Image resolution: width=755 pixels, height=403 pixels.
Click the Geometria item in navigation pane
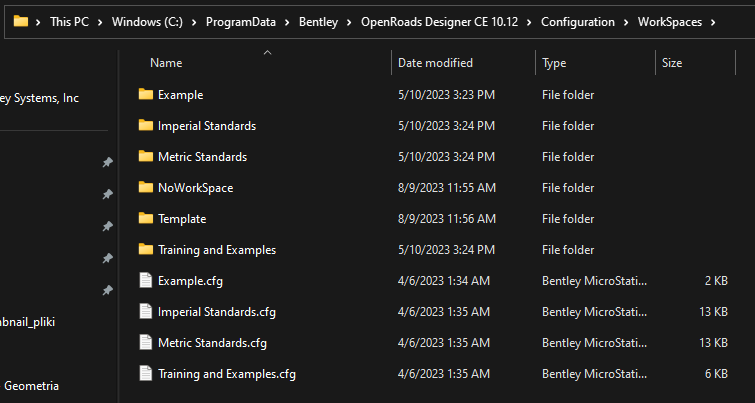pyautogui.click(x=31, y=386)
